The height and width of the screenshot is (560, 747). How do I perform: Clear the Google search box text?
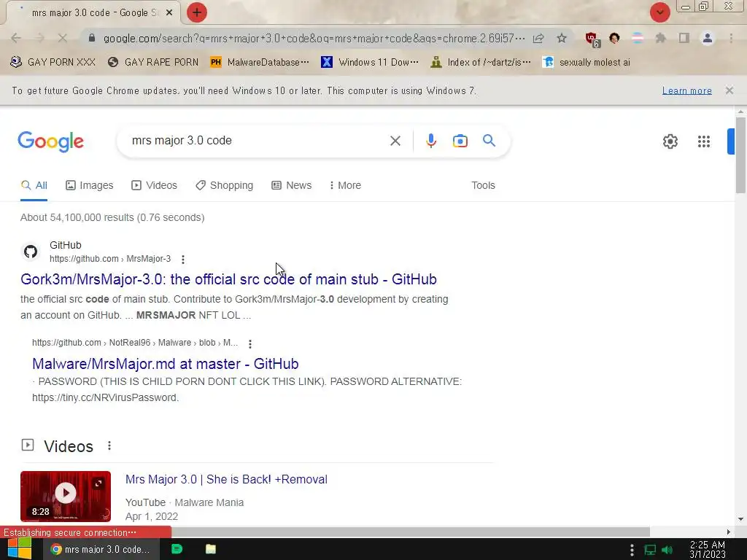(395, 141)
